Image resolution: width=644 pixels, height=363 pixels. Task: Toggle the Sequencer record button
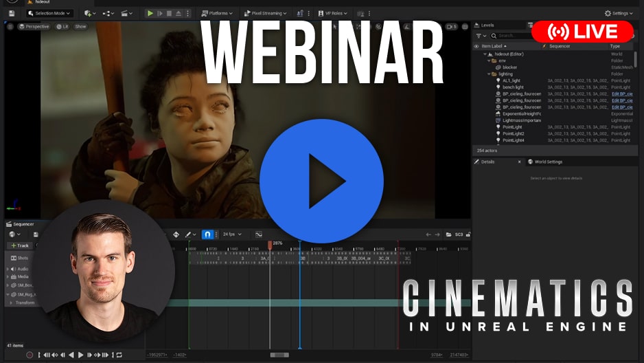30,355
